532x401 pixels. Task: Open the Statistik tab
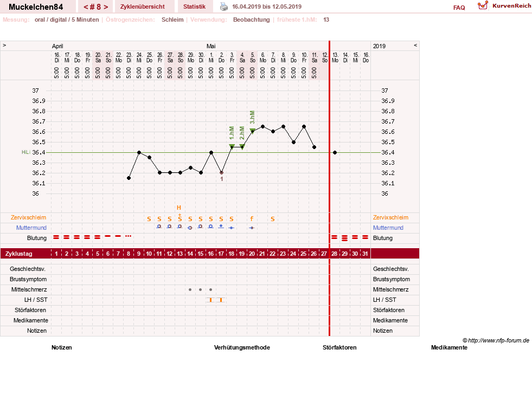pos(194,7)
